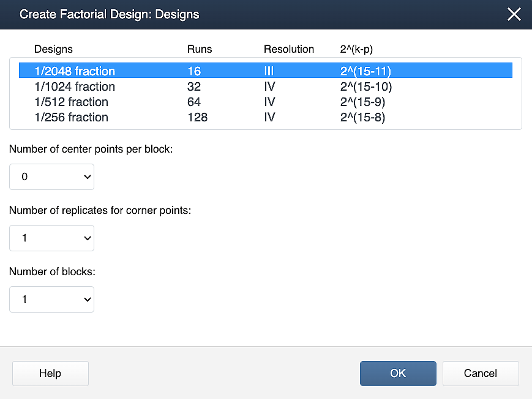Click the Resolution column header
The width and height of the screenshot is (532, 399).
(x=289, y=49)
